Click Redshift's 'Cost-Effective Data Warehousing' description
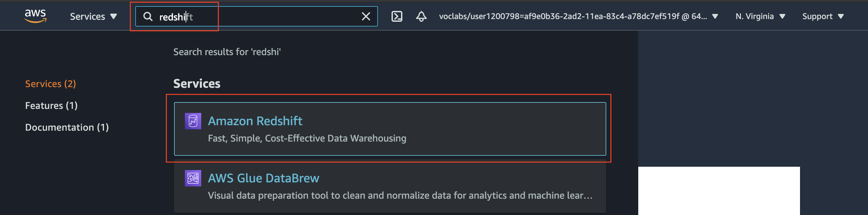 click(307, 138)
